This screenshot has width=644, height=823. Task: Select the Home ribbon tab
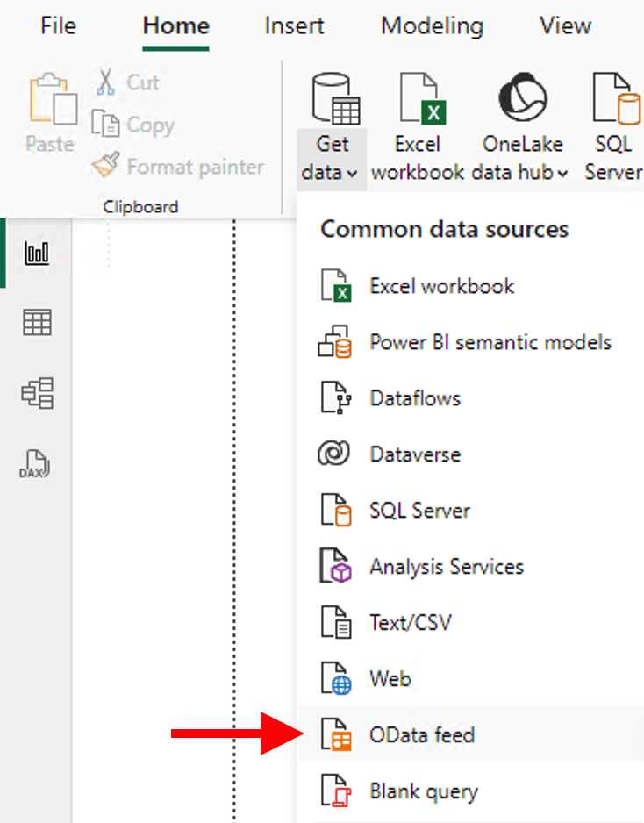tap(175, 25)
